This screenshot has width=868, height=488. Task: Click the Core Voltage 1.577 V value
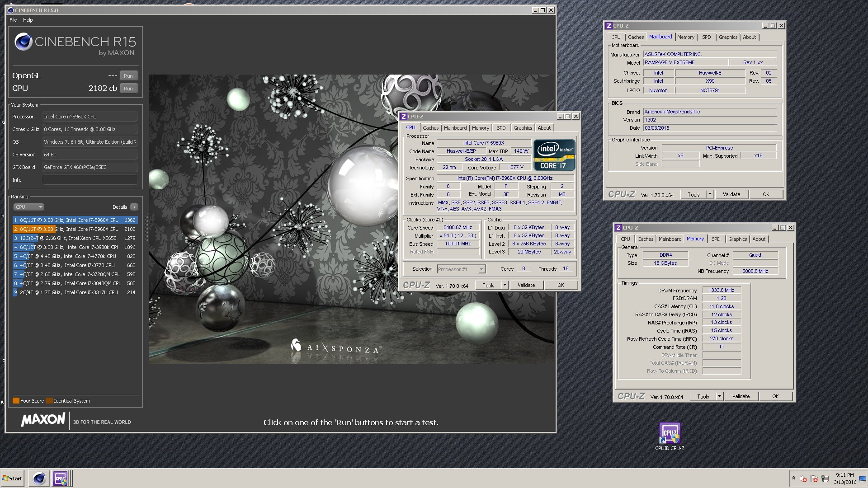point(515,167)
